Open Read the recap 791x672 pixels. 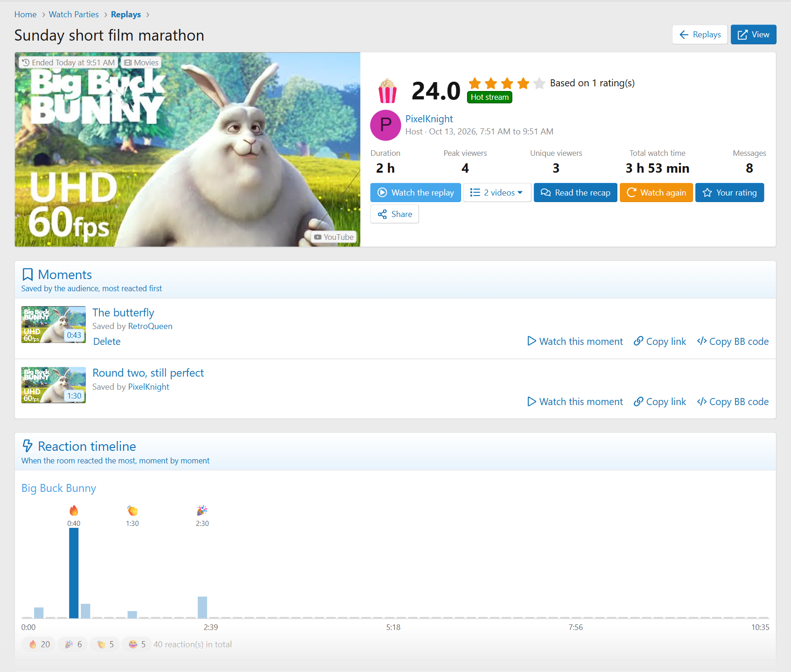coord(575,193)
